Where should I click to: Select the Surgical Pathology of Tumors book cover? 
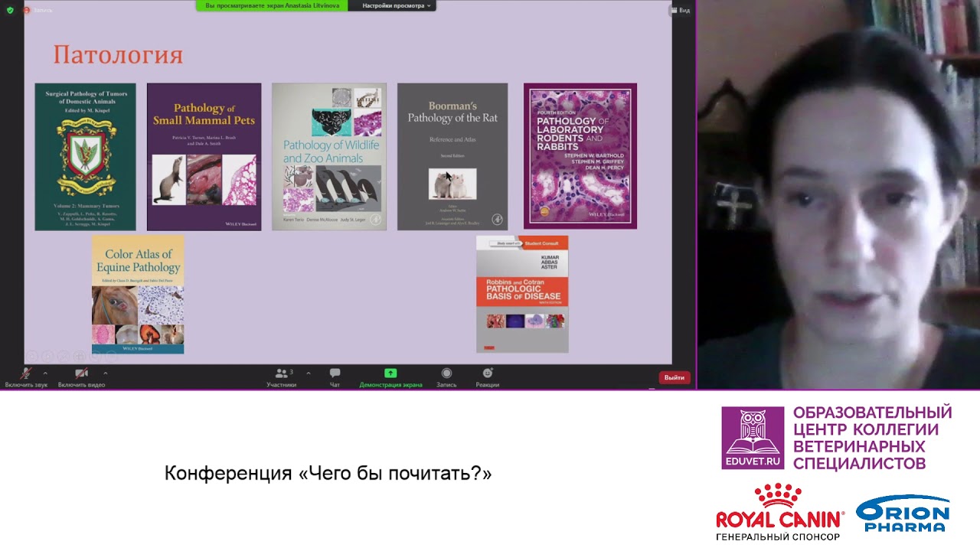(85, 157)
